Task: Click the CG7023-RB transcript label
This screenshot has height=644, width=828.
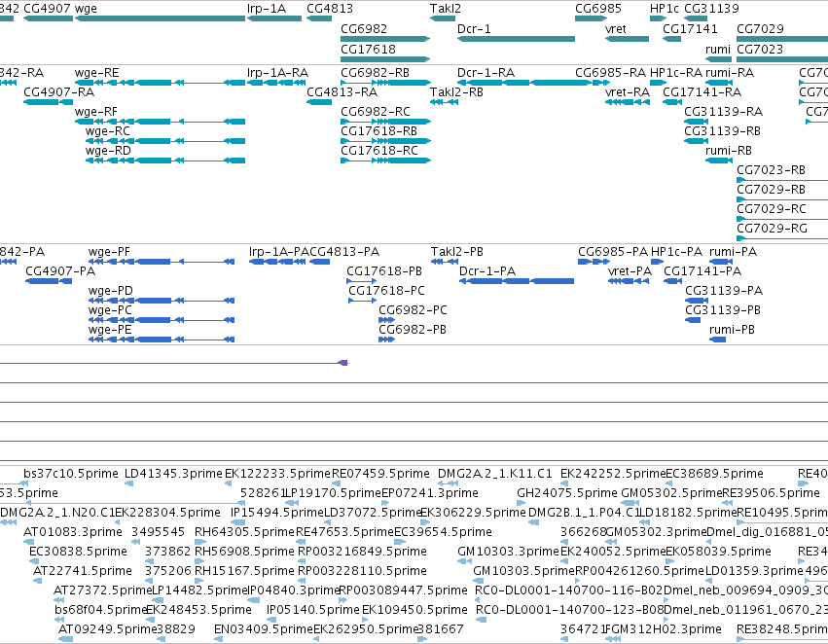Action: click(x=771, y=170)
